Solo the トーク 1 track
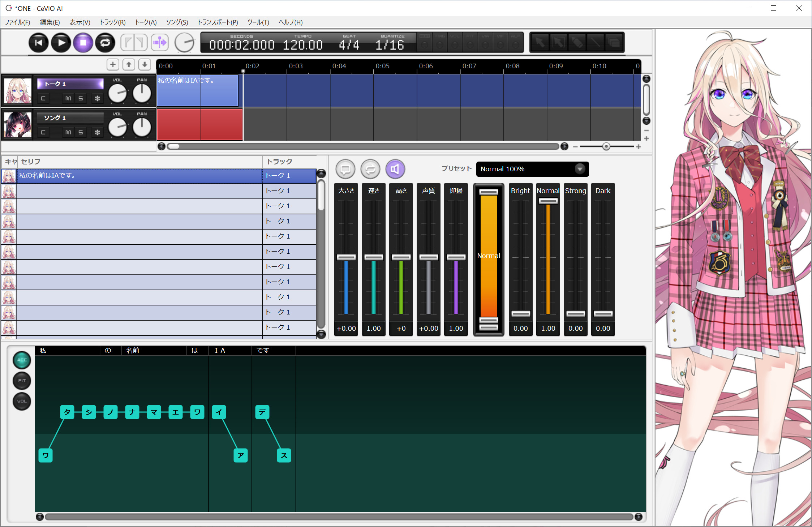This screenshot has height=527, width=812. [81, 98]
